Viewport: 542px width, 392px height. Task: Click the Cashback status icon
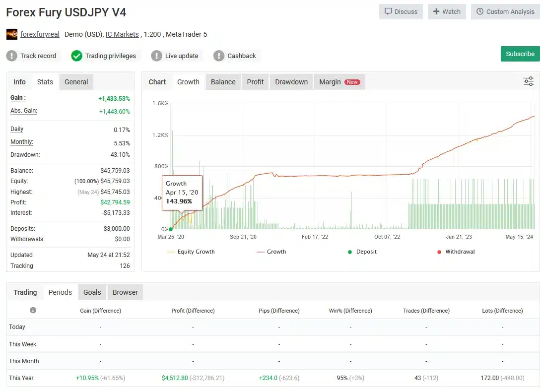[x=219, y=56]
